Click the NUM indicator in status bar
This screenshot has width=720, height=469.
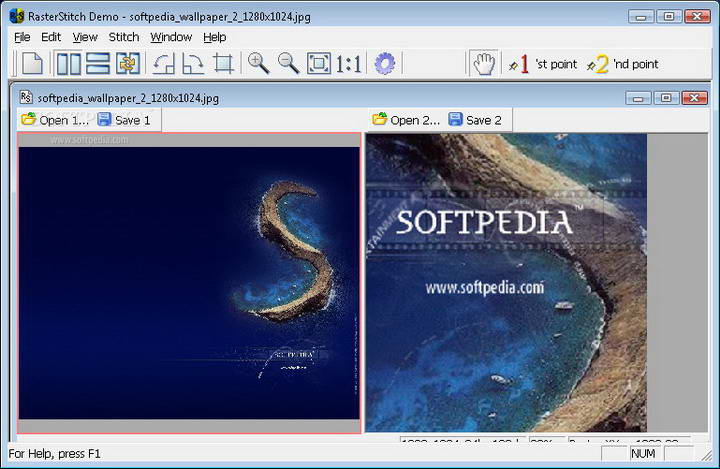(643, 453)
